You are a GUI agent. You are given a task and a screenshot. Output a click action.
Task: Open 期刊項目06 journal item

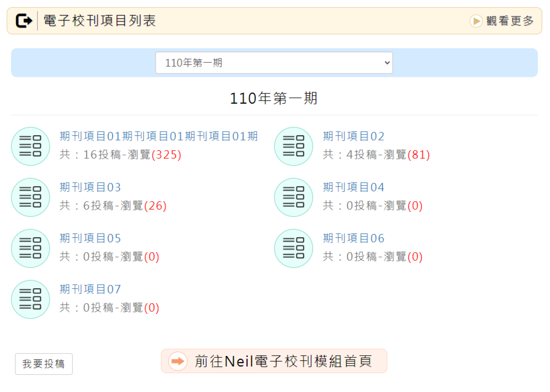(354, 238)
